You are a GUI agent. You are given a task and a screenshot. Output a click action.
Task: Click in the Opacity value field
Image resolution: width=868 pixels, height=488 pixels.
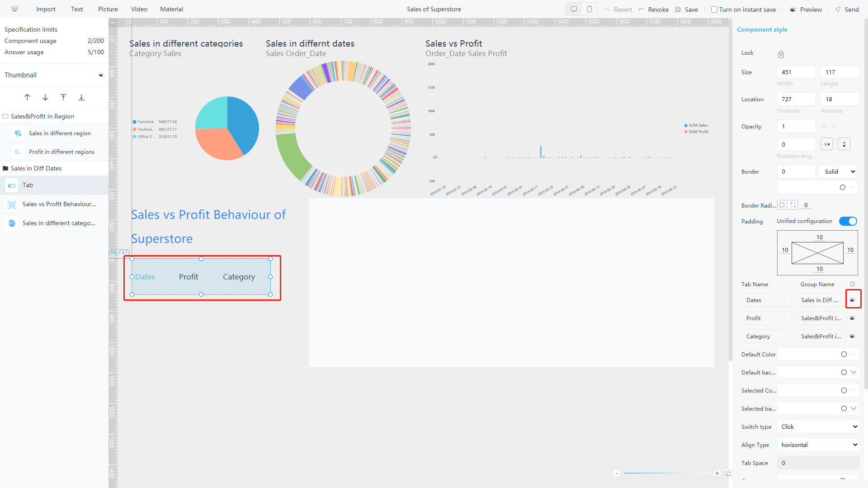point(796,126)
